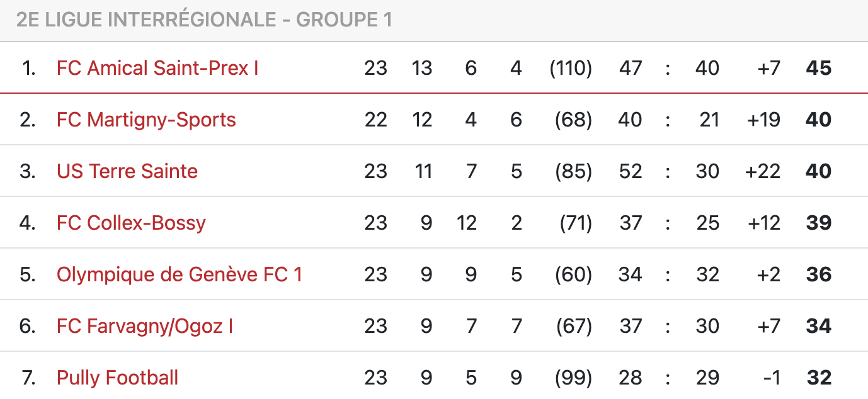Click the 39 points for Collex-Bossy
The width and height of the screenshot is (868, 399).
819,223
